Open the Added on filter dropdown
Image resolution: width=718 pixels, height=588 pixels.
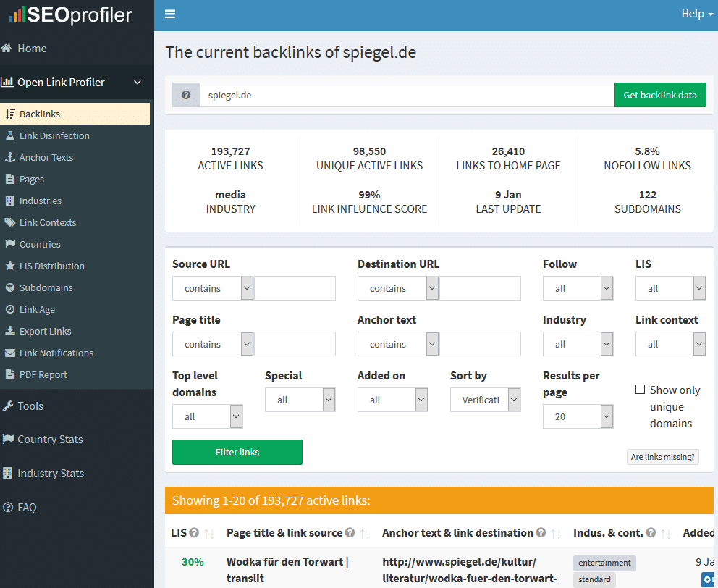[x=393, y=400]
